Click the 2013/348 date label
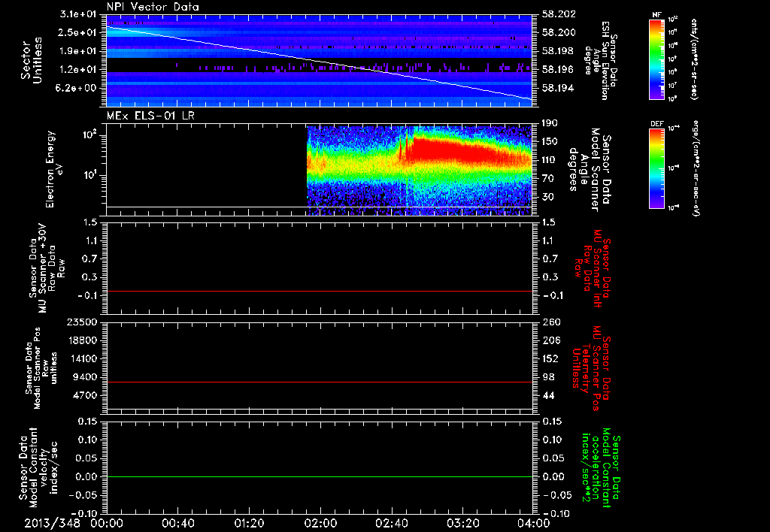 tap(53, 523)
